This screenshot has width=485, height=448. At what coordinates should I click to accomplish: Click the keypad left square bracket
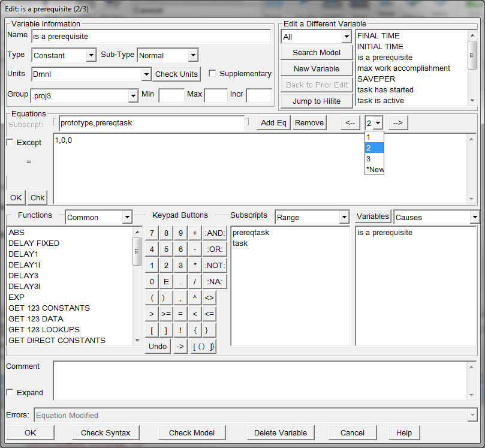pyautogui.click(x=152, y=330)
